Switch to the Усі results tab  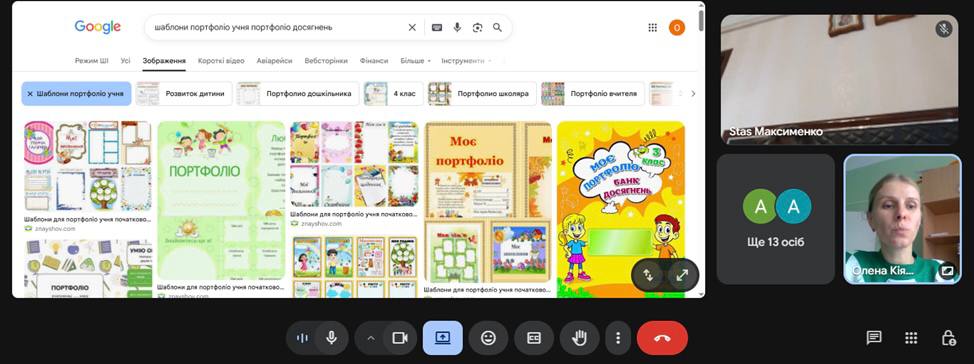click(x=125, y=61)
